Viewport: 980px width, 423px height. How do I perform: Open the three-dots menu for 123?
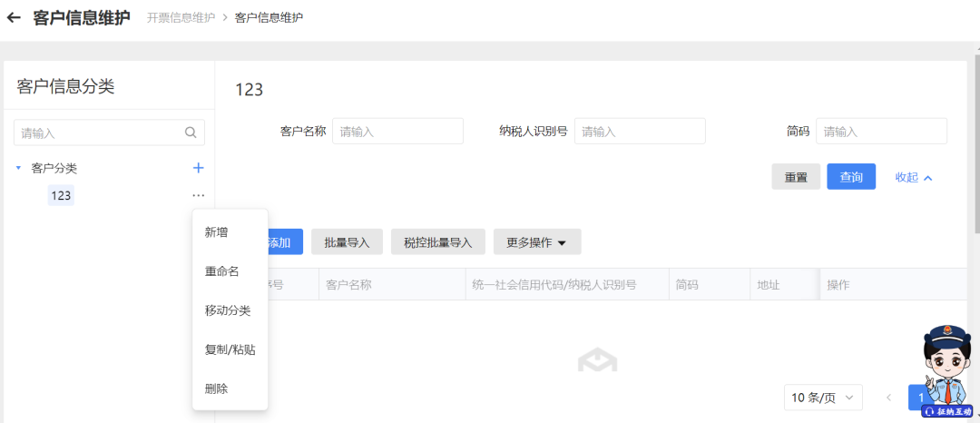point(198,195)
